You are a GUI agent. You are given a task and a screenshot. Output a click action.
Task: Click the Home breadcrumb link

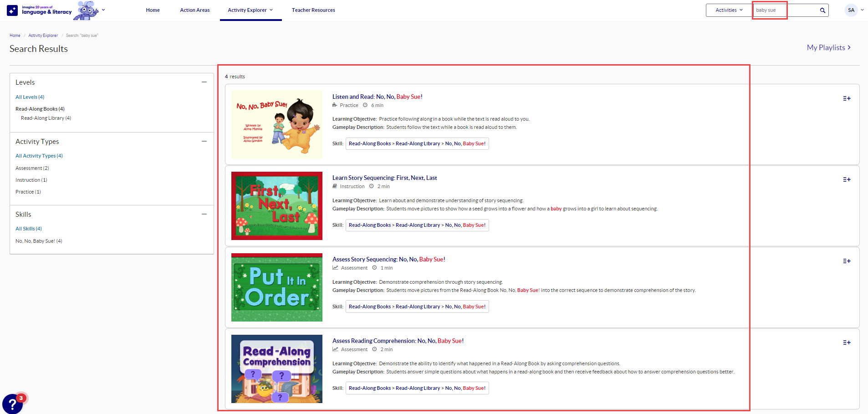pyautogui.click(x=15, y=36)
